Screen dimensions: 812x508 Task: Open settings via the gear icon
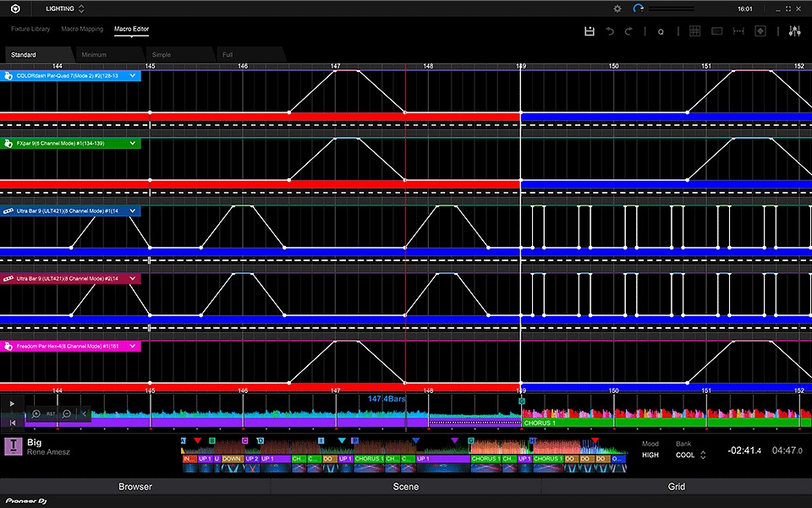[617, 8]
